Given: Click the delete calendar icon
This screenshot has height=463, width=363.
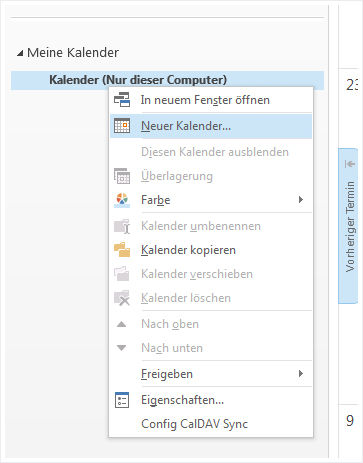Looking at the screenshot, I should (122, 298).
